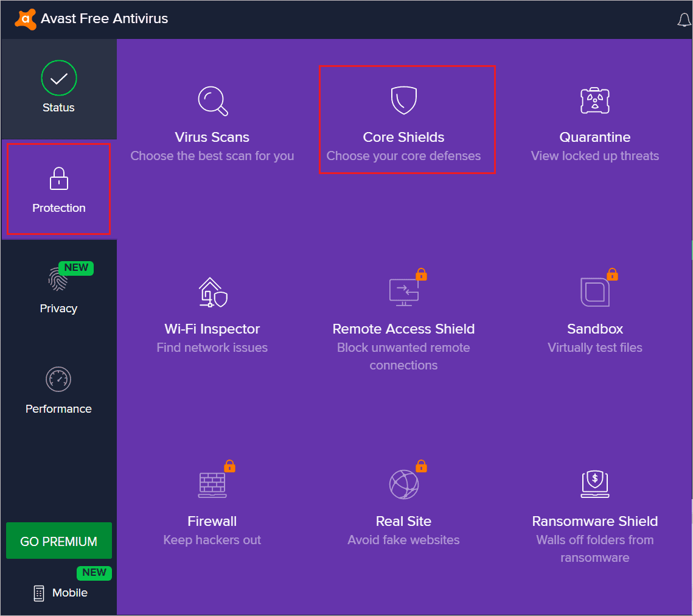Click 'Keep hackers out' text
The width and height of the screenshot is (693, 616).
click(212, 540)
